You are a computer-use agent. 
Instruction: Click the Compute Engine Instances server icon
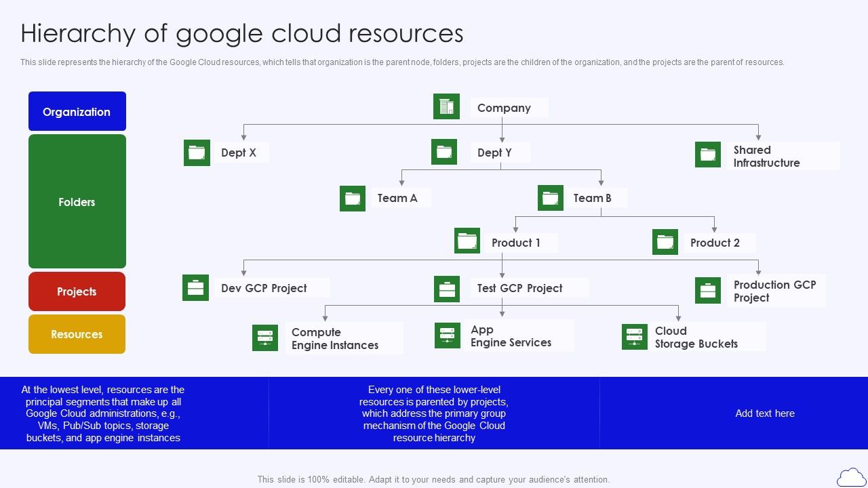[x=265, y=337]
